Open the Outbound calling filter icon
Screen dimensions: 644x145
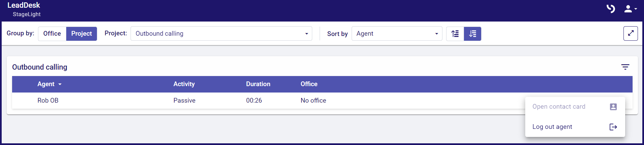pos(625,67)
